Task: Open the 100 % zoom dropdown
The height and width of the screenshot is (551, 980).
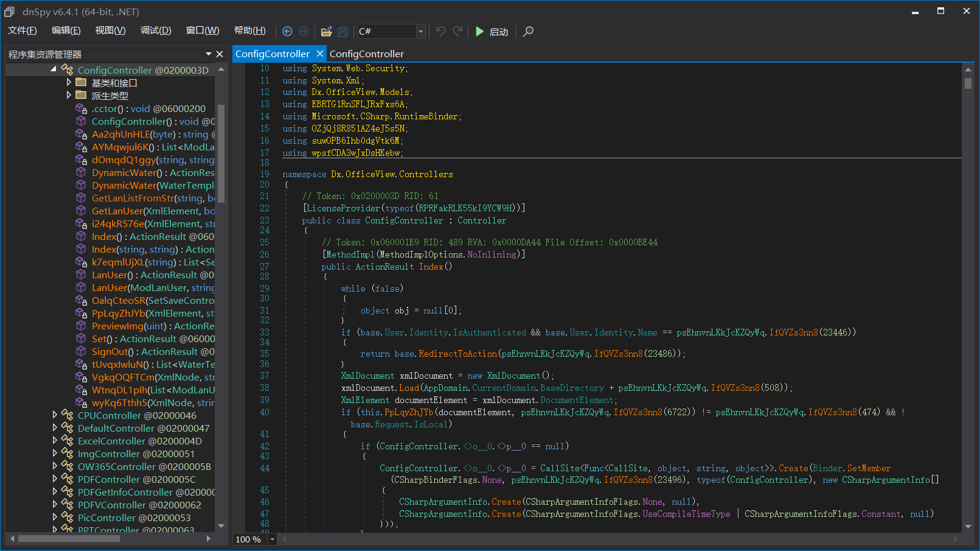Action: point(272,539)
